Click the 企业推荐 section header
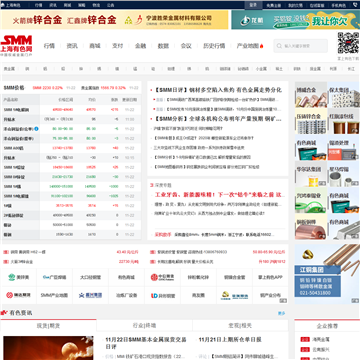The height and width of the screenshot is (360, 360). [x=327, y=326]
